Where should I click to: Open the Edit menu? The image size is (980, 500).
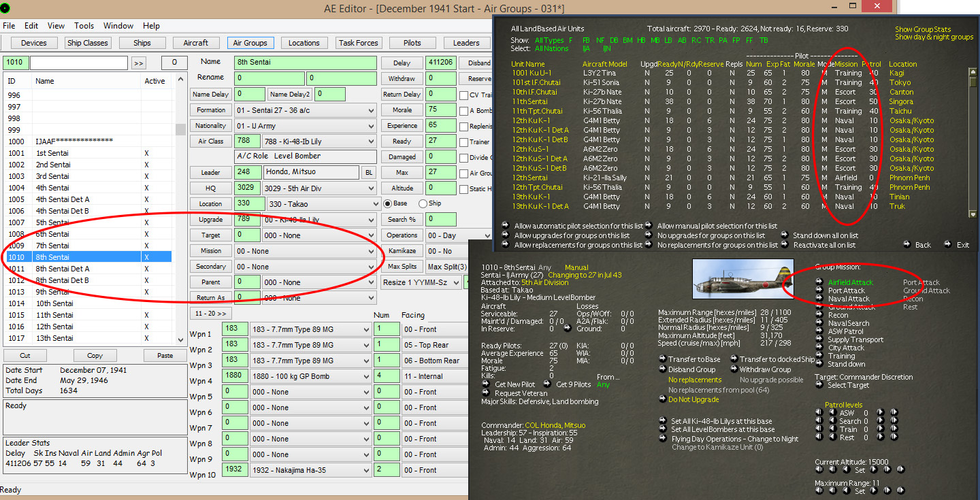click(31, 26)
